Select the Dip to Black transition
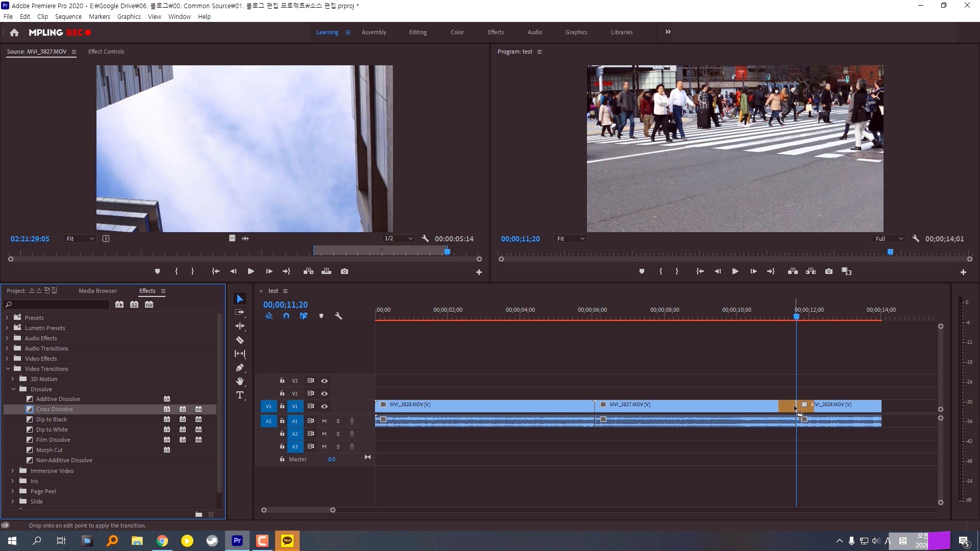The width and height of the screenshot is (980, 551). pos(52,419)
